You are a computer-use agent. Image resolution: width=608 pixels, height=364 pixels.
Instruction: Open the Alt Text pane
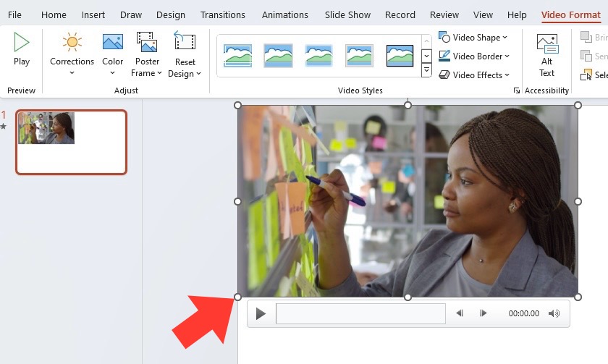pos(546,56)
